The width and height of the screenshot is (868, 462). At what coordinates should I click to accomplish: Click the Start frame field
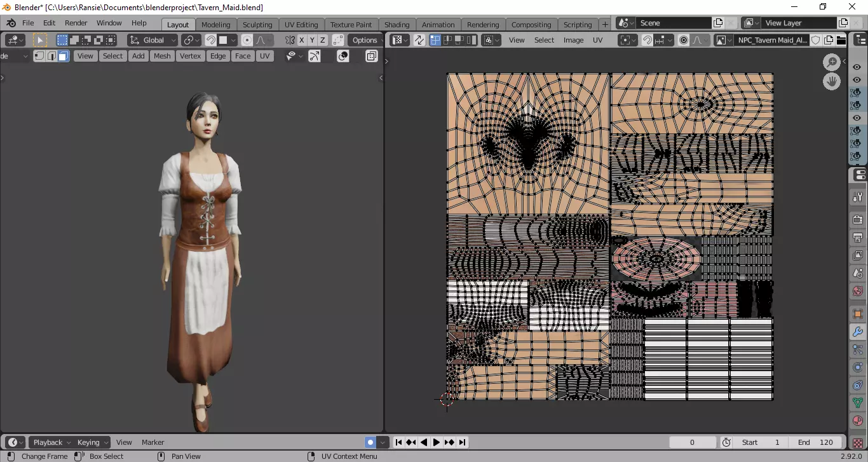coord(761,442)
